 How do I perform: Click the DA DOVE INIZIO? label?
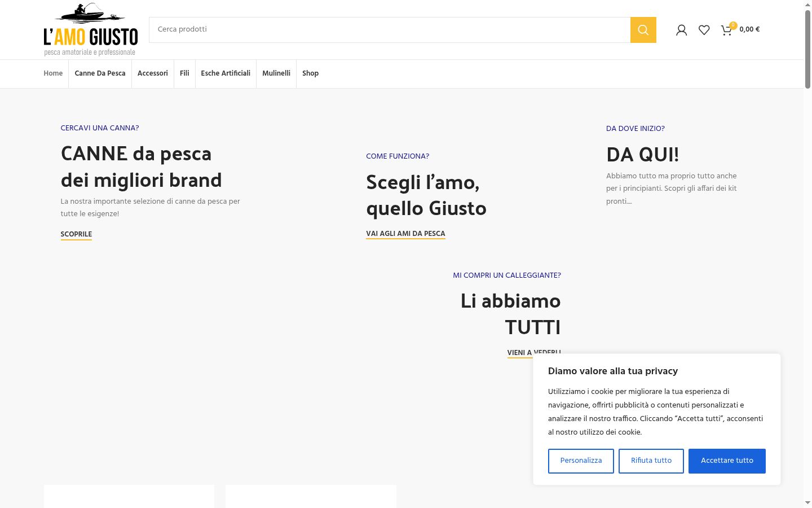coord(636,129)
